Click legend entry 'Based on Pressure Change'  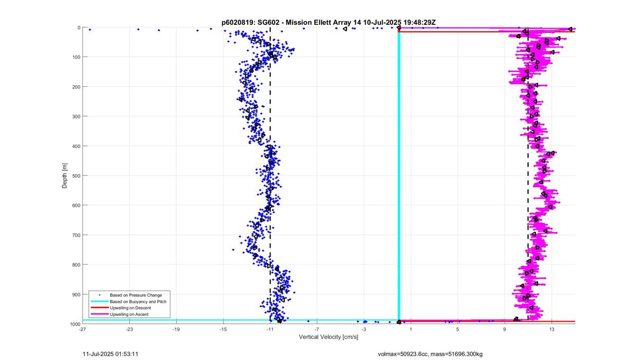coord(136,295)
